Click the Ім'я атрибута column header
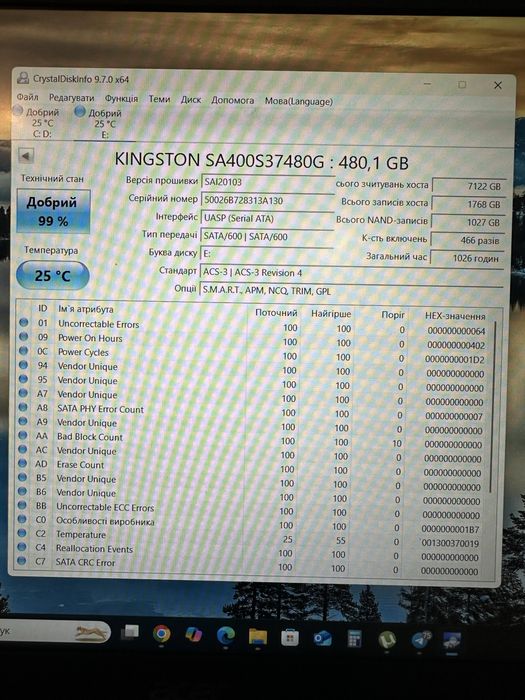 click(86, 309)
